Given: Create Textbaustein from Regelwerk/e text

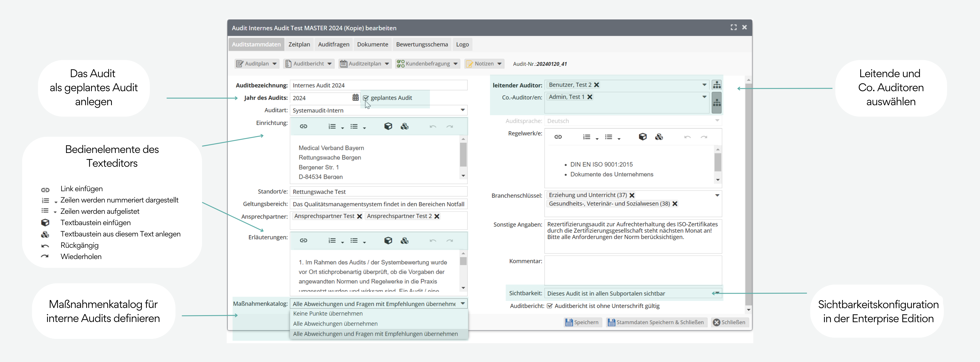Looking at the screenshot, I should tap(659, 137).
